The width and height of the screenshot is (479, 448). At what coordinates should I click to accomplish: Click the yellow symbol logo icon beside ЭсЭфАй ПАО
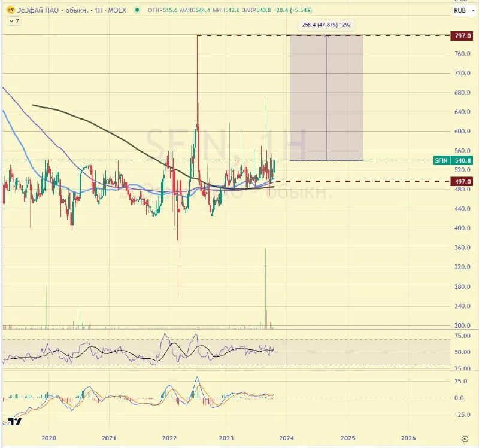[x=10, y=10]
